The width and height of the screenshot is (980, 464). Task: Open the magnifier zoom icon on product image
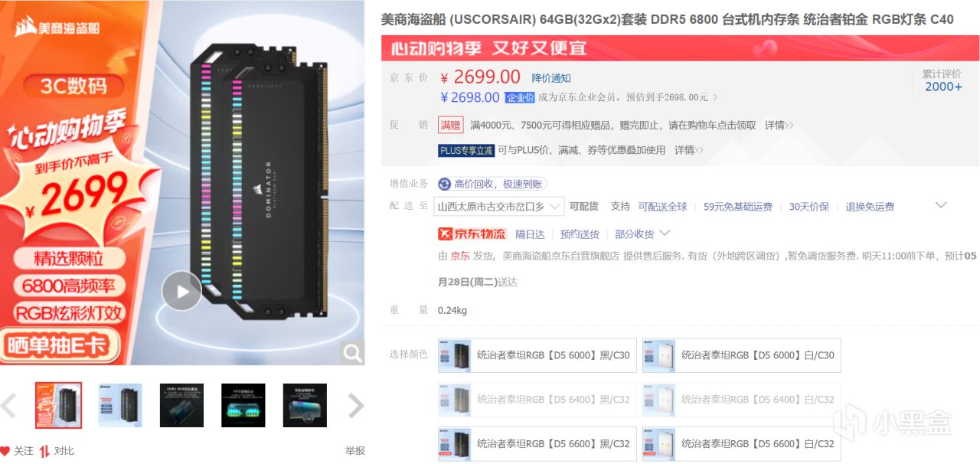(x=352, y=352)
